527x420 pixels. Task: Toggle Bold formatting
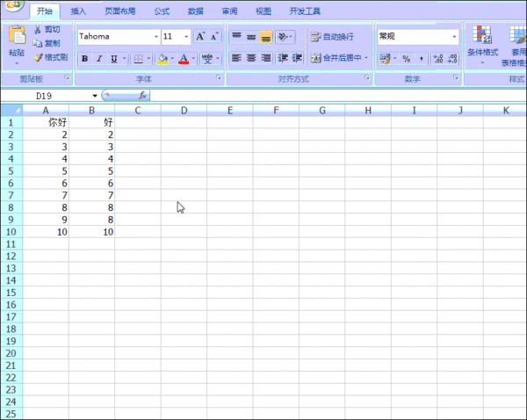click(85, 59)
